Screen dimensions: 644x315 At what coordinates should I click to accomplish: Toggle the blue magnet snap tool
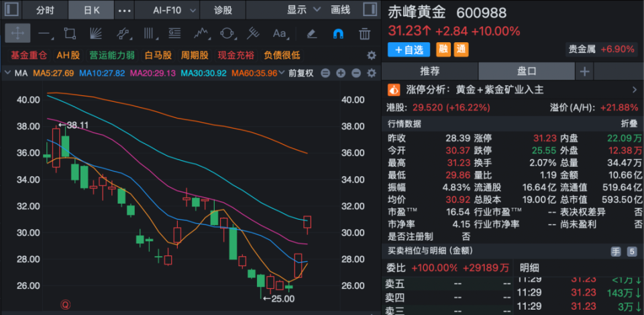coord(338,34)
